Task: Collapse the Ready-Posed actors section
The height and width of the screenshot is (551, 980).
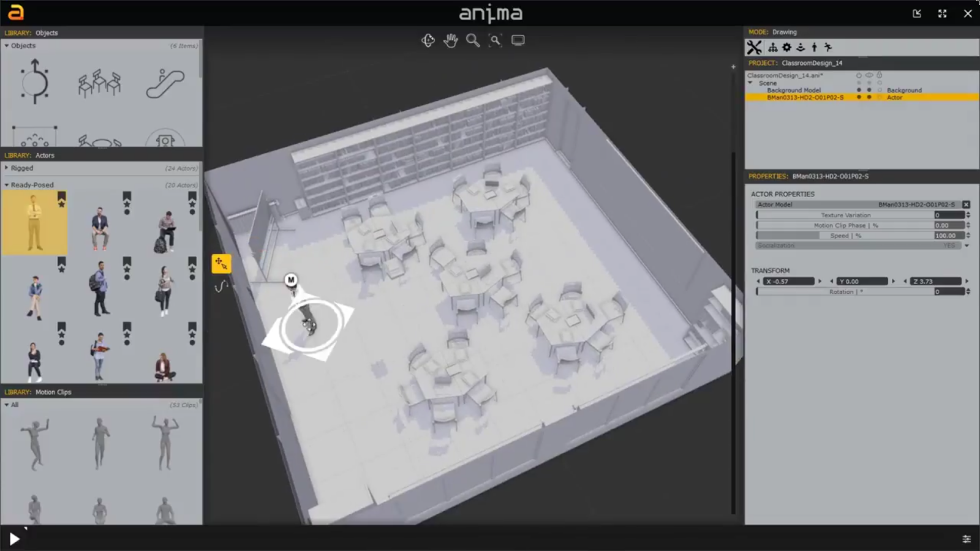Action: pos(6,184)
